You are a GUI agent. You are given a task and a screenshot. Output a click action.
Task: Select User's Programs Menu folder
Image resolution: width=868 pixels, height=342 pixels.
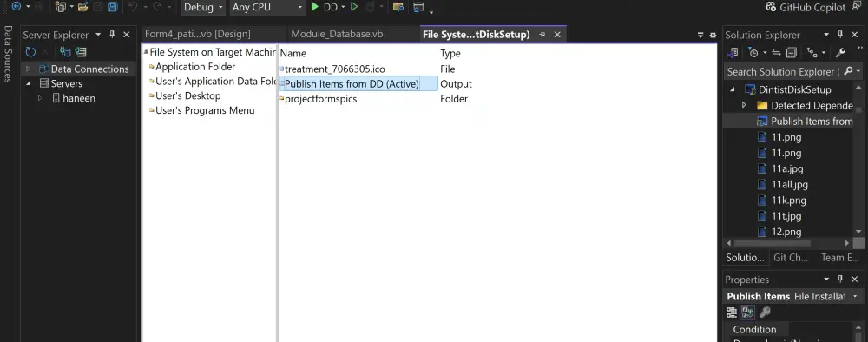(206, 110)
